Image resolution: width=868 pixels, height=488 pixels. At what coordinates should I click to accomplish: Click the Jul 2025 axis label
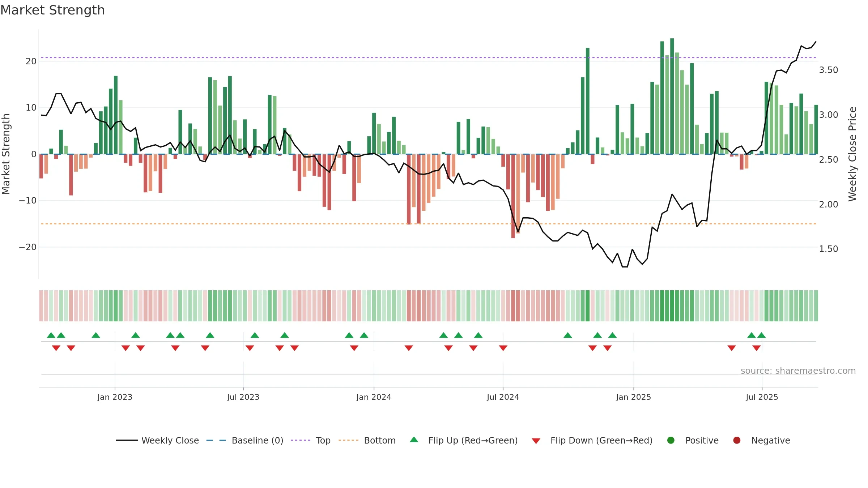(x=762, y=397)
